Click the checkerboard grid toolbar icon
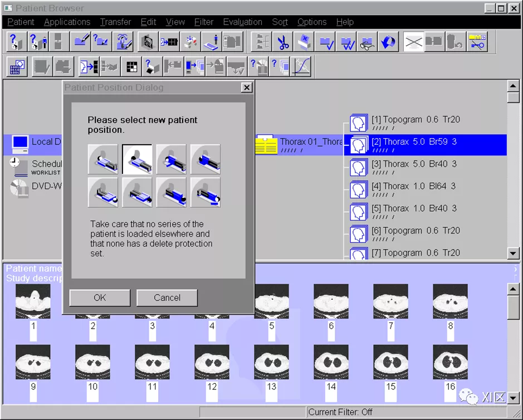Screen dimensions: 523x420 (x=131, y=67)
